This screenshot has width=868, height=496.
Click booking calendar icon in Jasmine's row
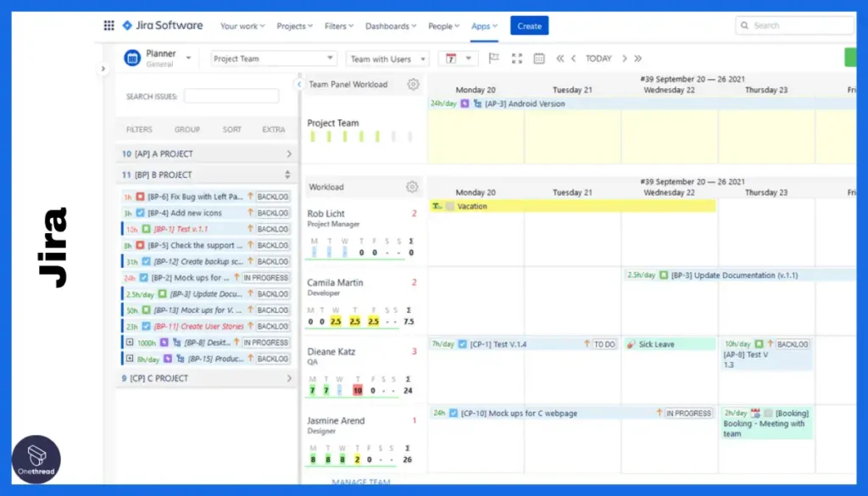click(x=755, y=413)
